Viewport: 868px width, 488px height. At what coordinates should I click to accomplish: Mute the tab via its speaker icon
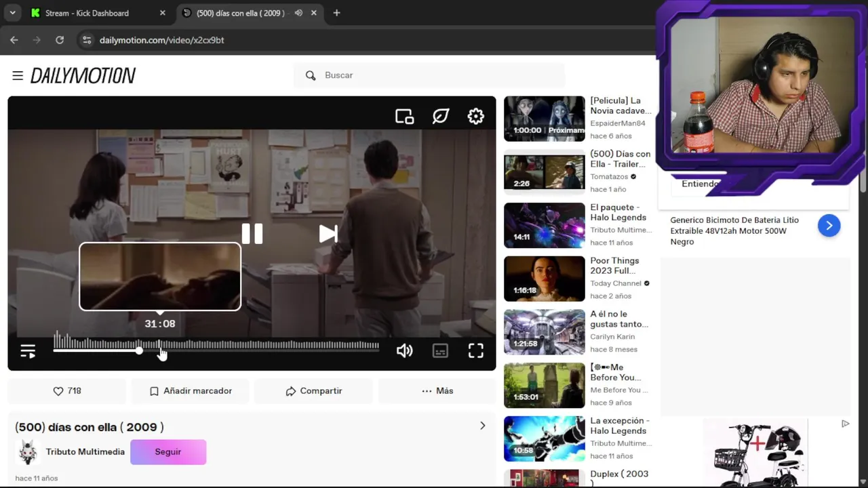click(x=298, y=13)
